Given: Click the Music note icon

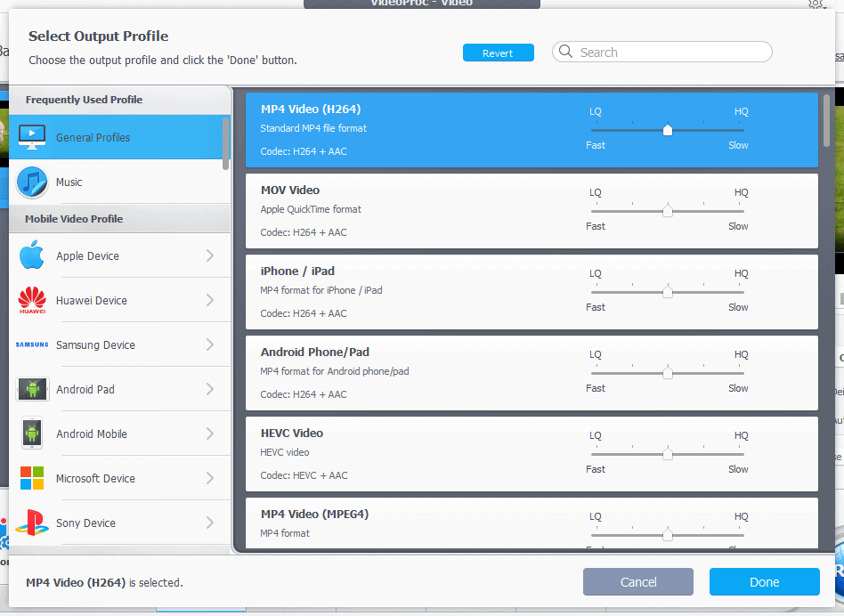Looking at the screenshot, I should (32, 182).
